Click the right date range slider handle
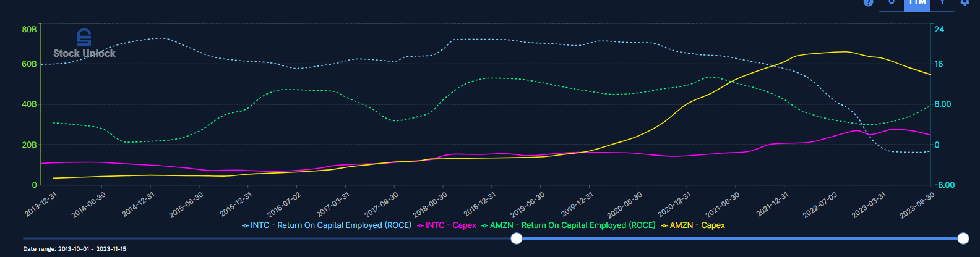The width and height of the screenshot is (980, 257). coord(963,238)
